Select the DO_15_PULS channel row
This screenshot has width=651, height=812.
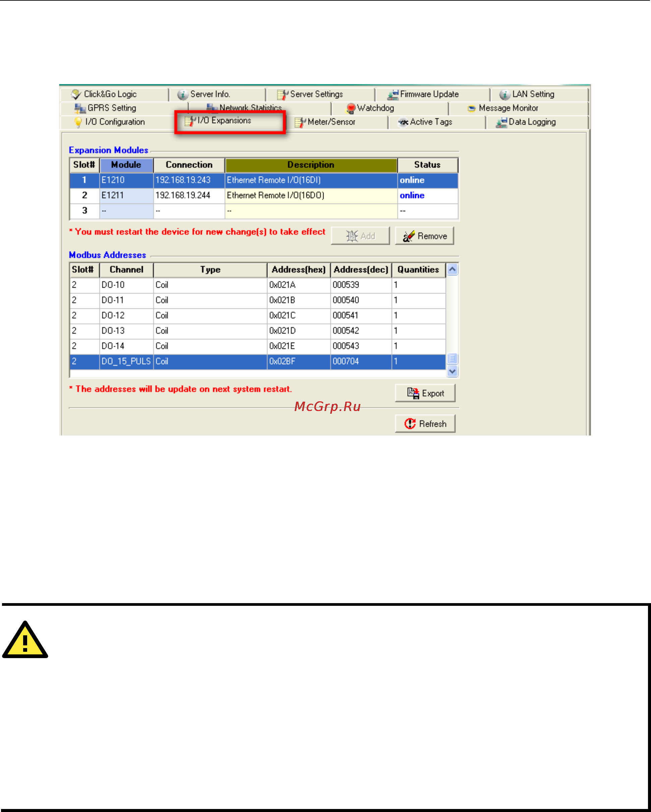258,361
